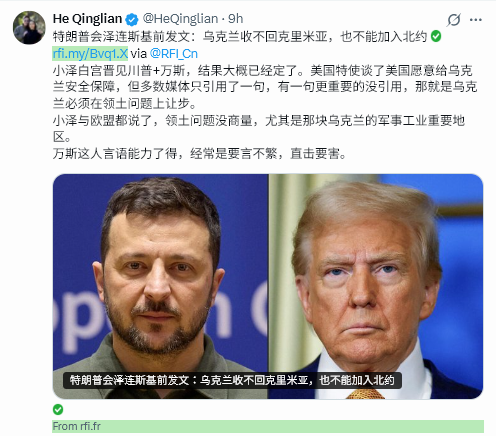Open the @RFI_Cn mention
Viewport: 496px width, 436px height.
[174, 54]
